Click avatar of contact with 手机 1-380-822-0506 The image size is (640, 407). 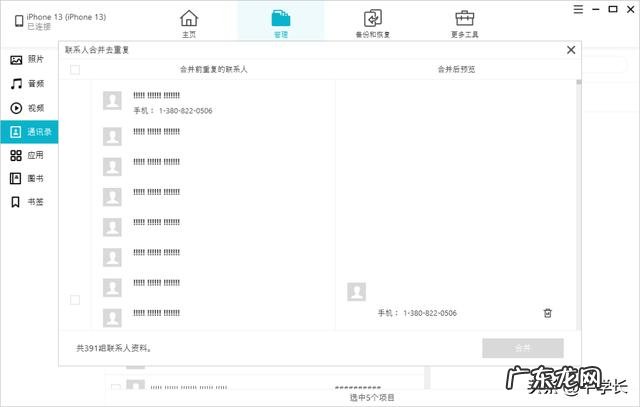pyautogui.click(x=112, y=100)
